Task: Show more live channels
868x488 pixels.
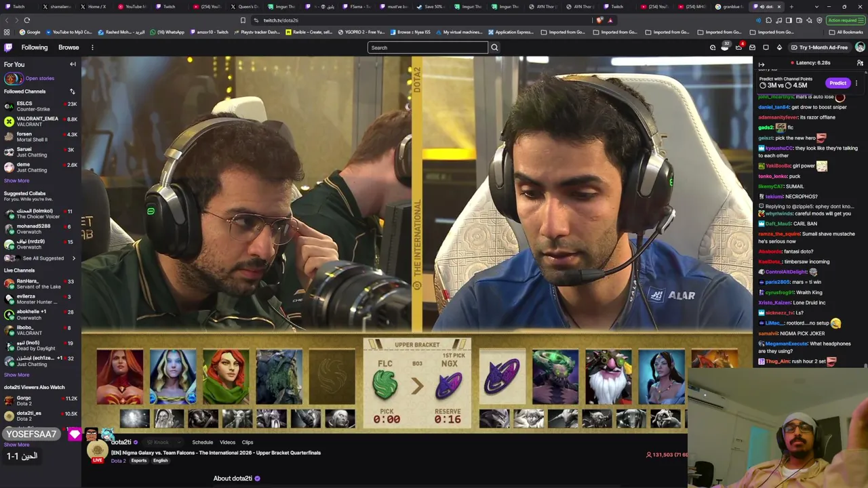Action: pyautogui.click(x=17, y=375)
